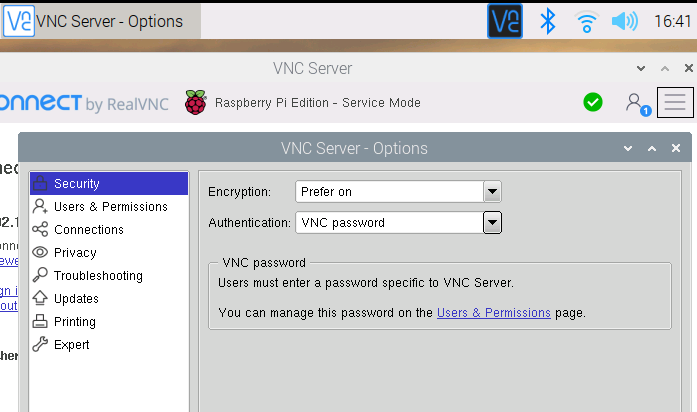Screen dimensions: 697x412
Task: Click the green checkmark status icon
Action: click(593, 102)
